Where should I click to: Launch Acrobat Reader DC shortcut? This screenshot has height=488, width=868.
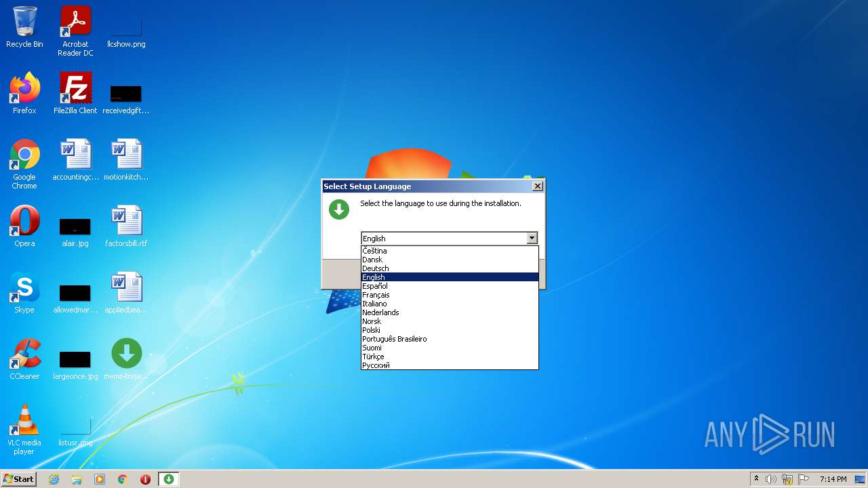(x=75, y=31)
